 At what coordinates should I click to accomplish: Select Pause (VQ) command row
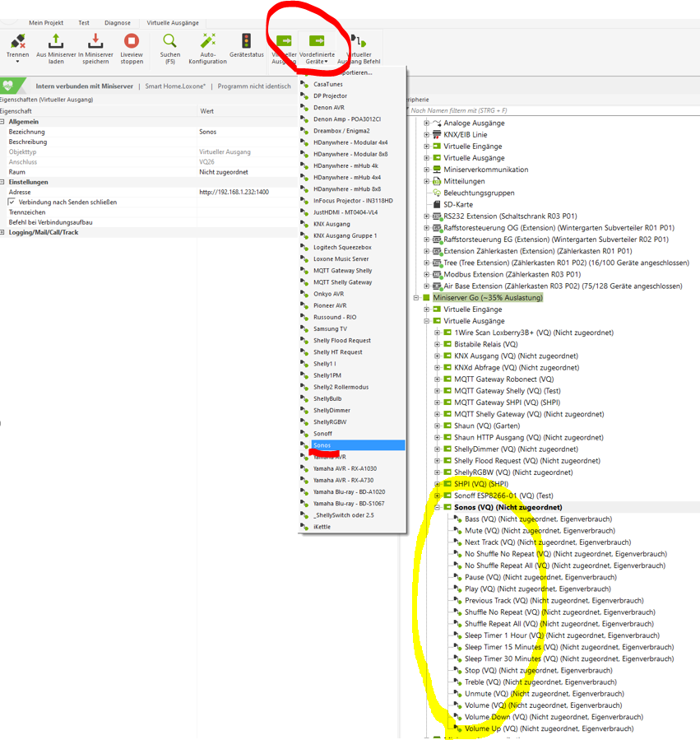click(540, 577)
